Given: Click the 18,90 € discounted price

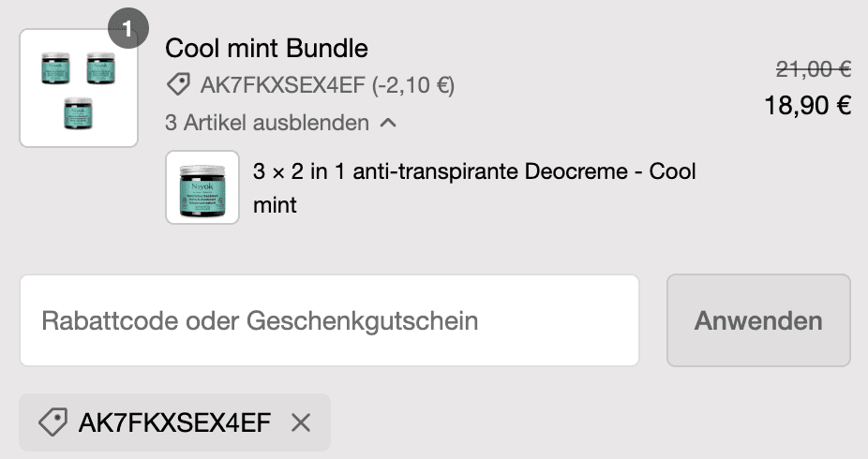Looking at the screenshot, I should [x=807, y=106].
